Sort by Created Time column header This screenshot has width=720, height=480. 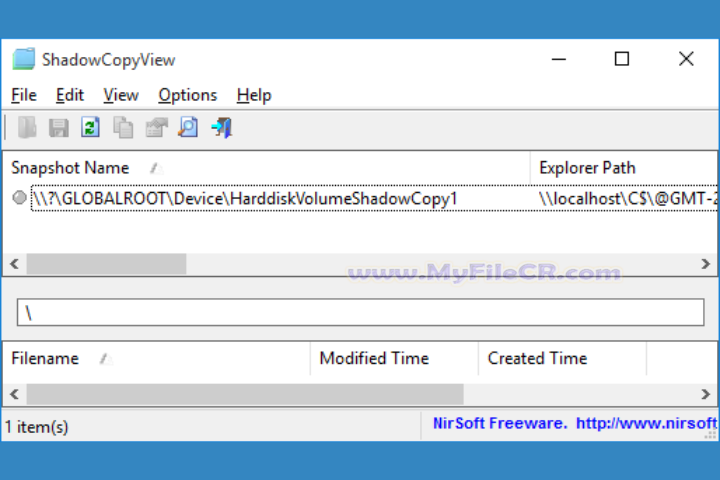click(562, 358)
